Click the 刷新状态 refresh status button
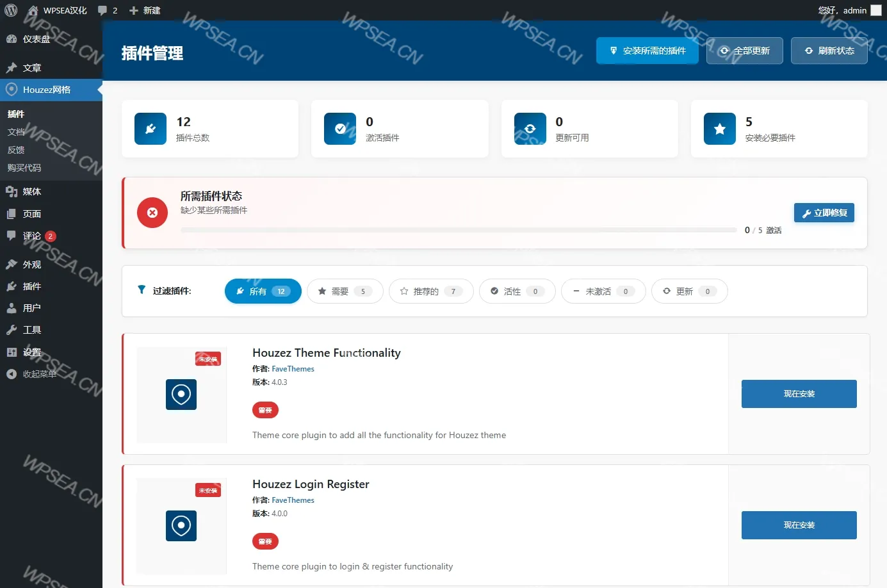 (829, 51)
